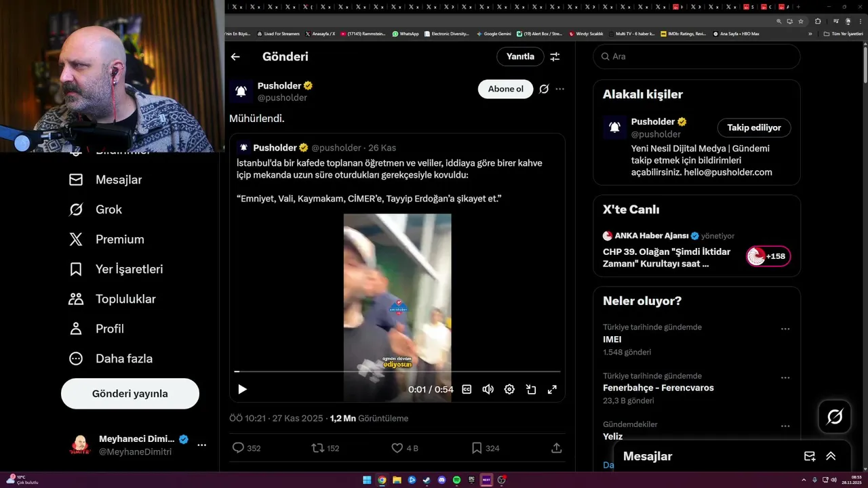Share the post via upload icon

coord(556,448)
